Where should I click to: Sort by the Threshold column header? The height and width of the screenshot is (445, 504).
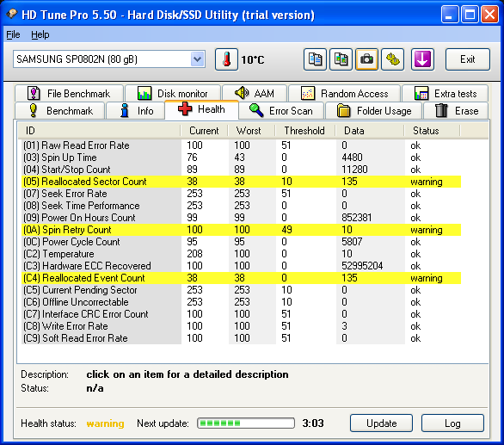[x=304, y=131]
